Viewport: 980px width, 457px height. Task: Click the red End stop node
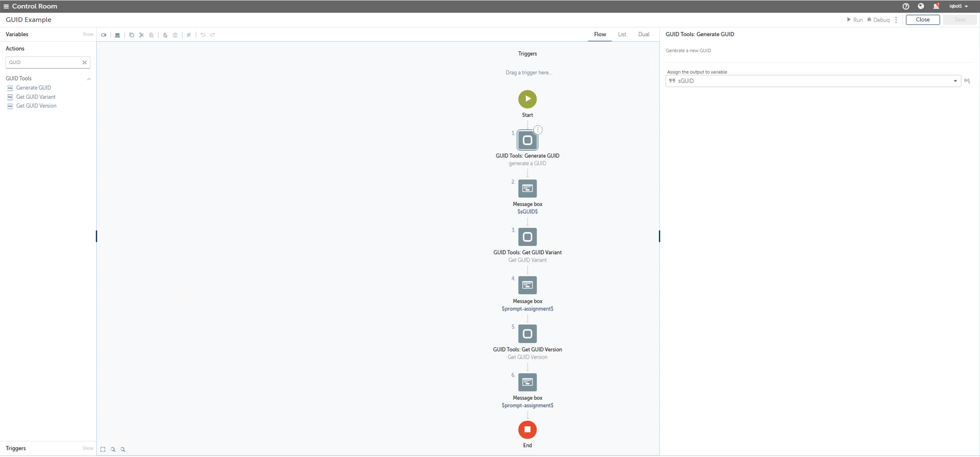[x=527, y=429]
